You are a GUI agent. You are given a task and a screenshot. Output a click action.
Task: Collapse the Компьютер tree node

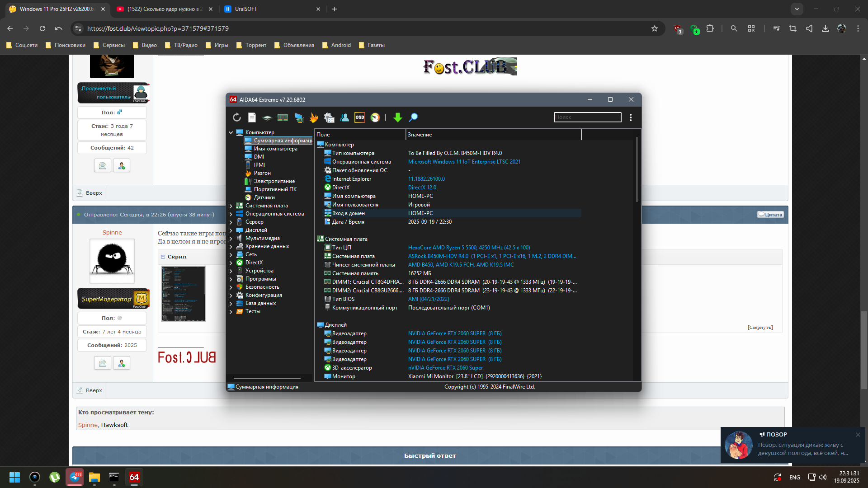pyautogui.click(x=231, y=133)
